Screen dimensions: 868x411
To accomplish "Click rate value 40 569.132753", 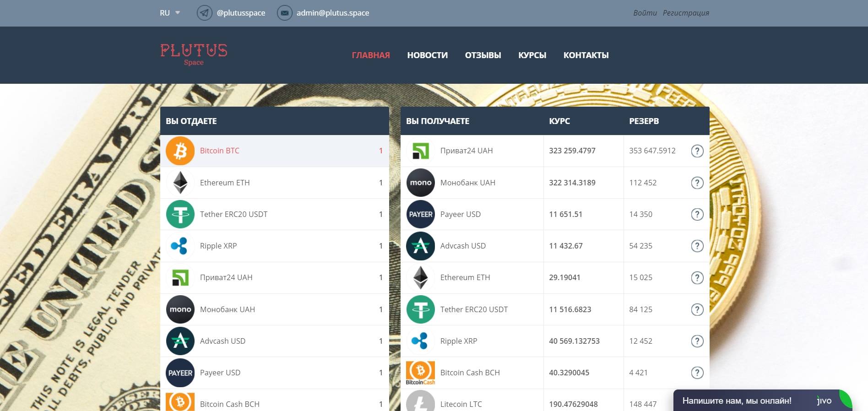I will coord(575,341).
